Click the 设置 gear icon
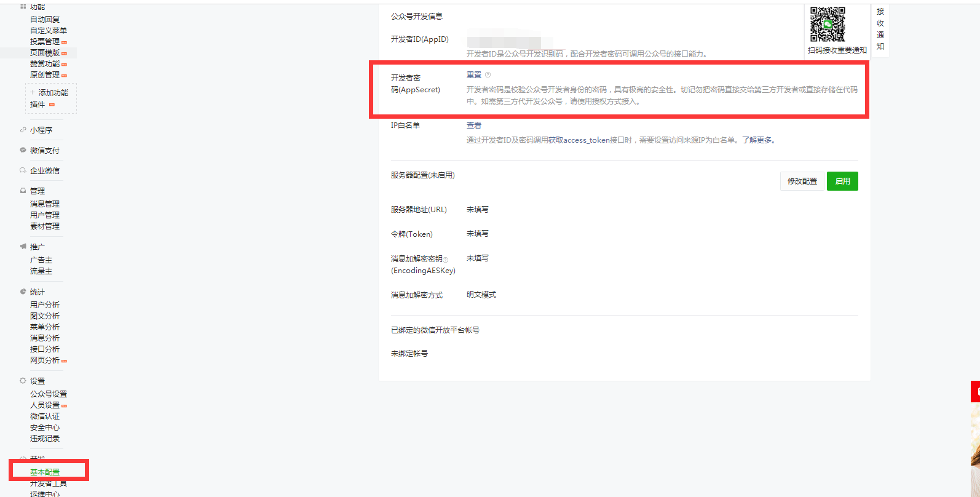This screenshot has height=497, width=980. pos(23,381)
